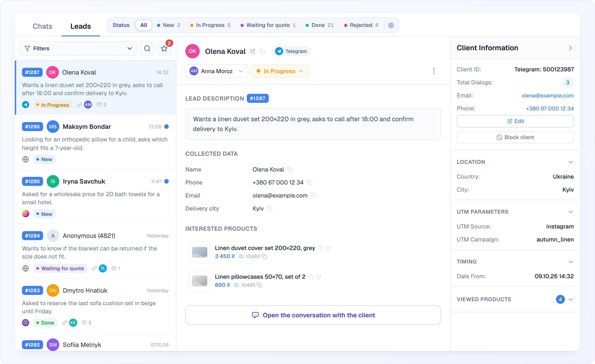This screenshot has width=595, height=364.
Task: Click Instagram icon on Iryna Savchuk lead
Action: click(x=26, y=214)
